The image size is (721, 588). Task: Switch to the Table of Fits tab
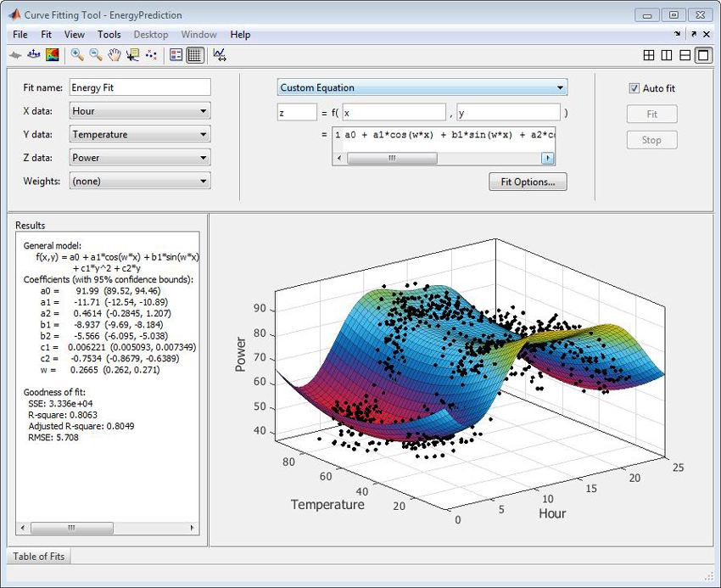[x=38, y=557]
